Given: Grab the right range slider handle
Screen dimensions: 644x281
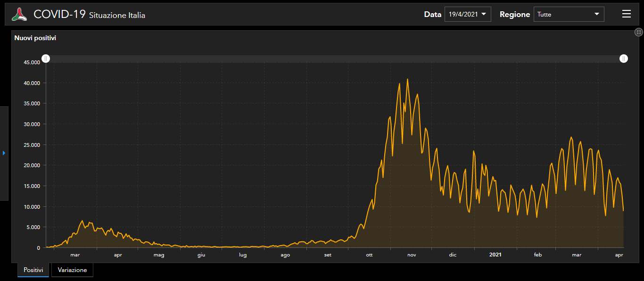Looking at the screenshot, I should coord(623,59).
